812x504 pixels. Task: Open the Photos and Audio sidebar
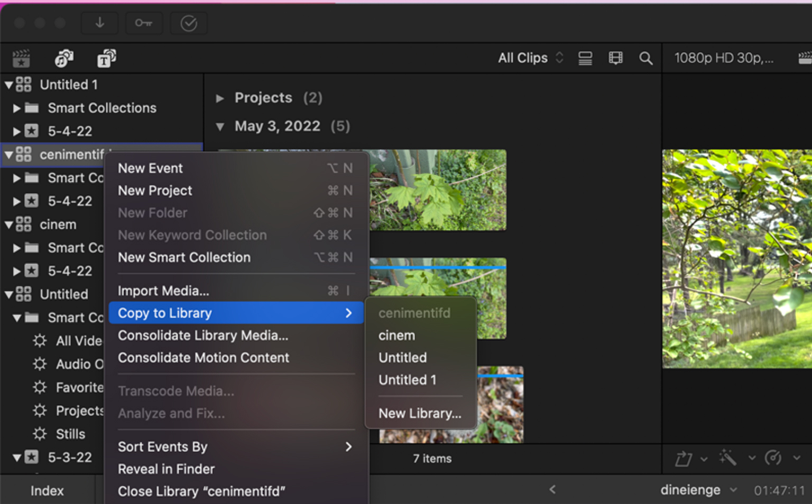click(x=64, y=58)
